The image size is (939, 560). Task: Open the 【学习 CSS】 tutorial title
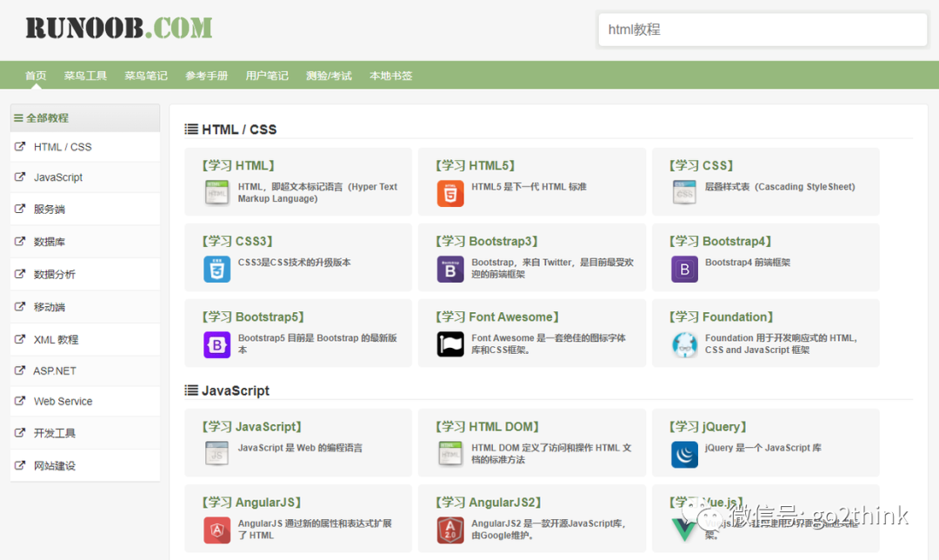(x=702, y=165)
